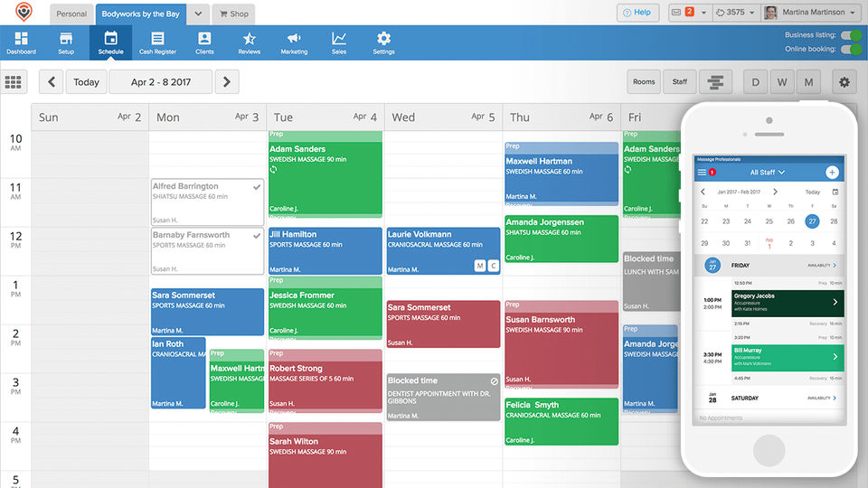Tap Today link on phone calendar
The image size is (868, 488).
813,192
